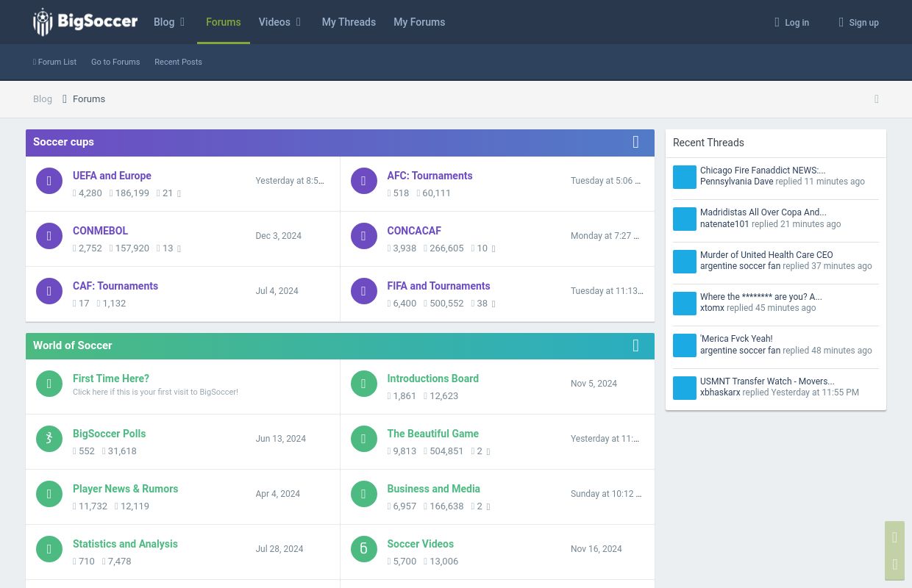Viewport: 912px width, 588px height.
Task: Open thread 'Murder of United Health Care CEO'
Action: click(x=766, y=255)
